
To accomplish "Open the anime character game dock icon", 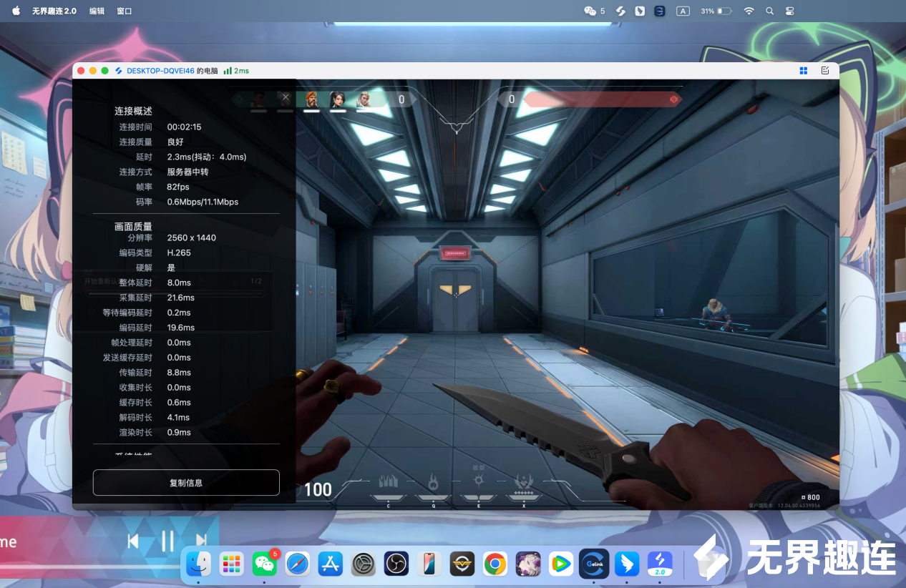I will (528, 564).
